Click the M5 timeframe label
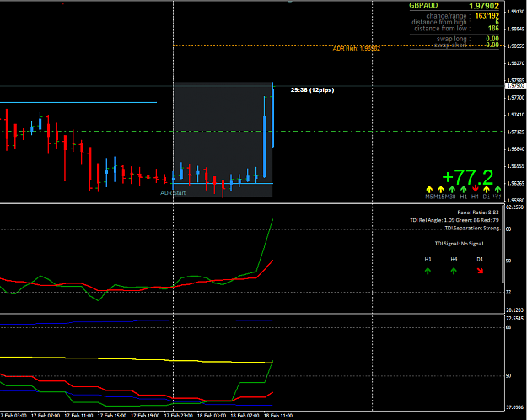527x420 pixels. (x=429, y=197)
